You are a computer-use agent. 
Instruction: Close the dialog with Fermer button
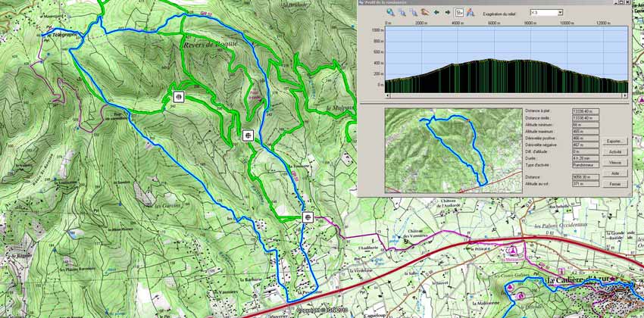click(614, 184)
